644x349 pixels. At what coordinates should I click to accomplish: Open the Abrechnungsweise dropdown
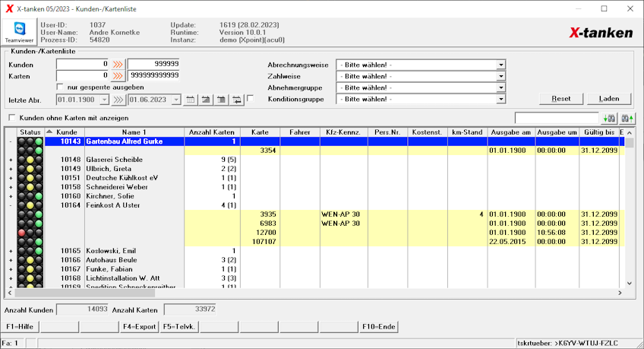pos(500,65)
